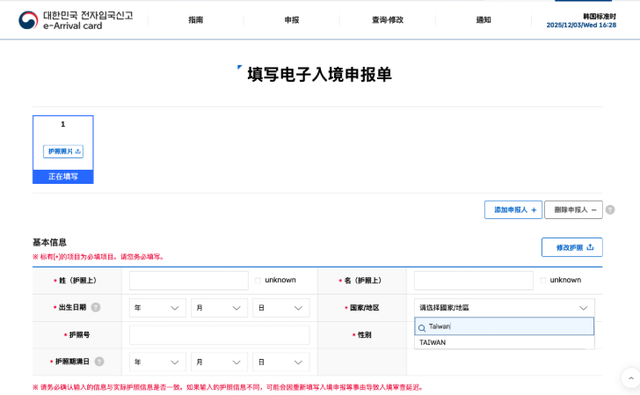This screenshot has width=640, height=395.
Task: Open the 申报 menu
Action: click(291, 20)
